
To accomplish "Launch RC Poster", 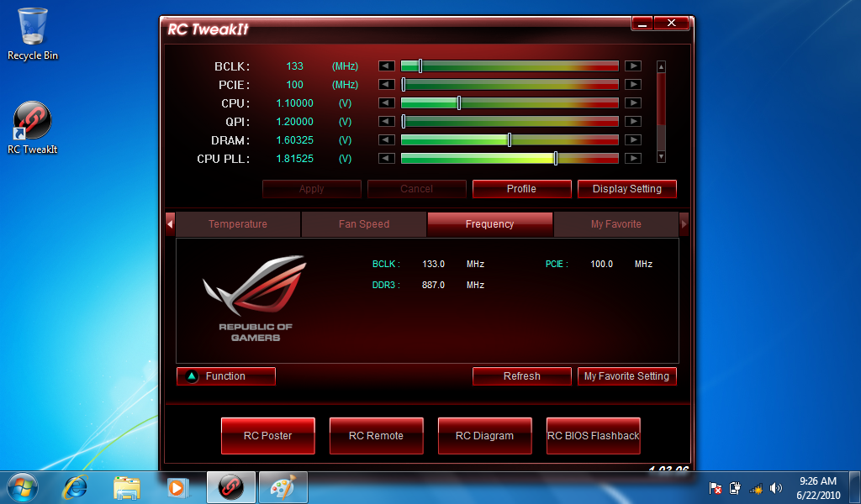I will (268, 436).
